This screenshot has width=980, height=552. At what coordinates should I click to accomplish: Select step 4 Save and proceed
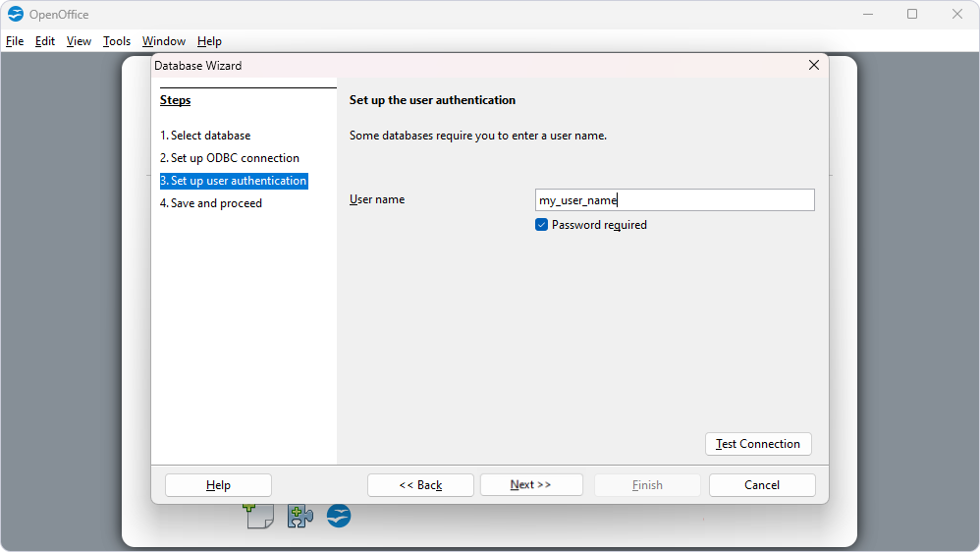click(x=210, y=203)
